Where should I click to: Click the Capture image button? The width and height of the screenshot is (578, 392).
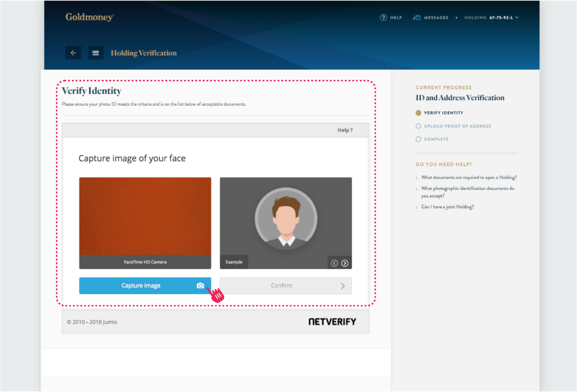tap(145, 286)
